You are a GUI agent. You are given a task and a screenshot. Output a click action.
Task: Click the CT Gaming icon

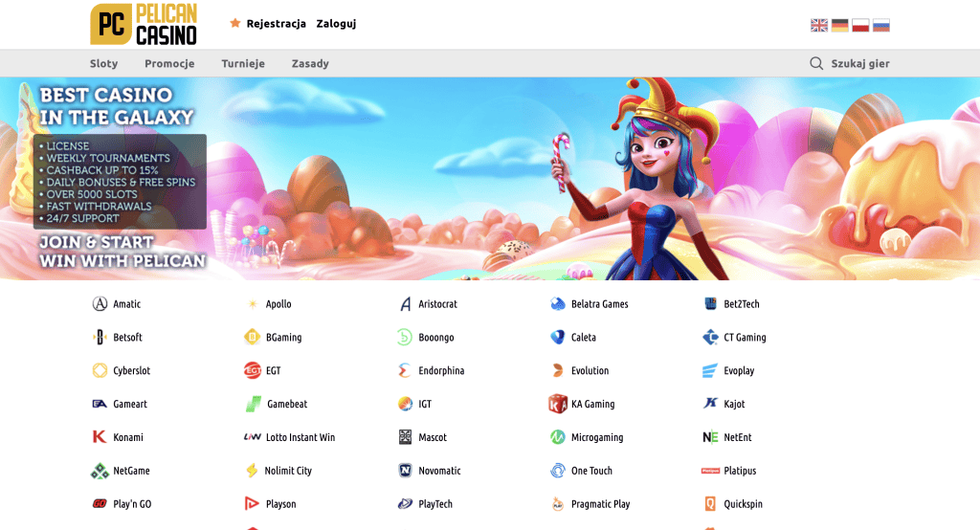(710, 337)
